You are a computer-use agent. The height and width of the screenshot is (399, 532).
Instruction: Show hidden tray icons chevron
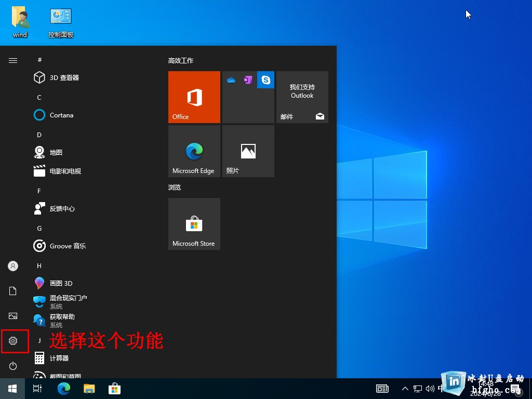coord(405,389)
